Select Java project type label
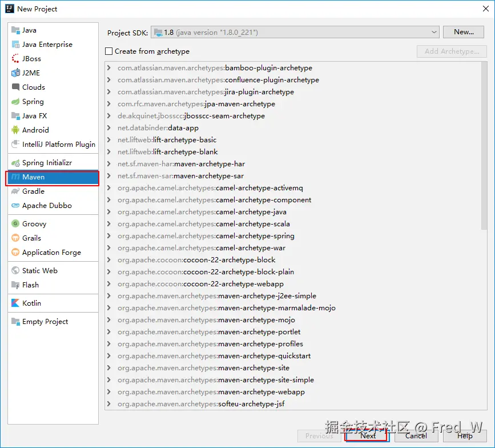Screen dimensions: 495x448 (29, 30)
